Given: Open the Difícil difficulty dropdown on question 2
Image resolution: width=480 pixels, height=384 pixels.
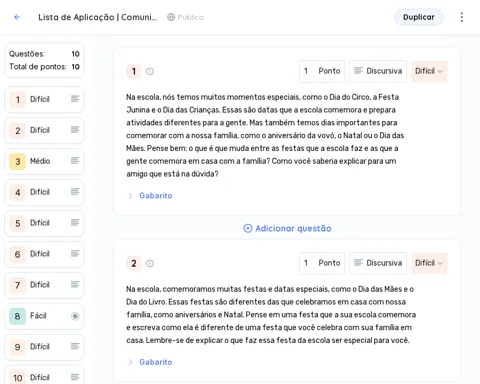Looking at the screenshot, I should click(429, 263).
